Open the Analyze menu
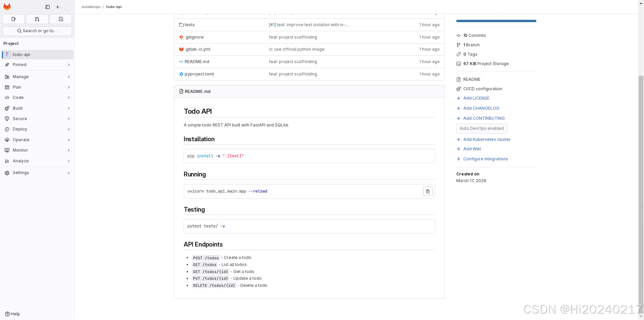Screen dimensions: 644x320 tap(37, 161)
